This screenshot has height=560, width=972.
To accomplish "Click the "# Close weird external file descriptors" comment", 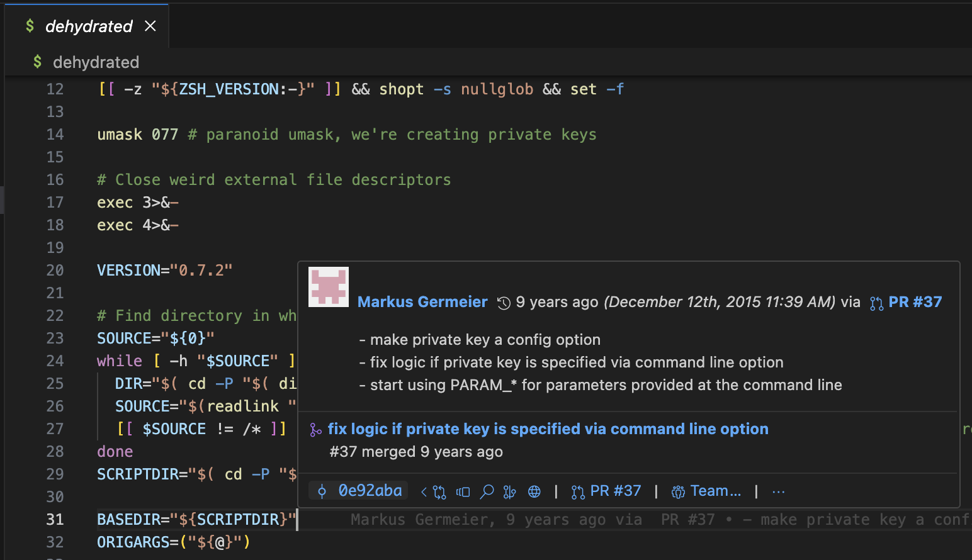I will (274, 180).
